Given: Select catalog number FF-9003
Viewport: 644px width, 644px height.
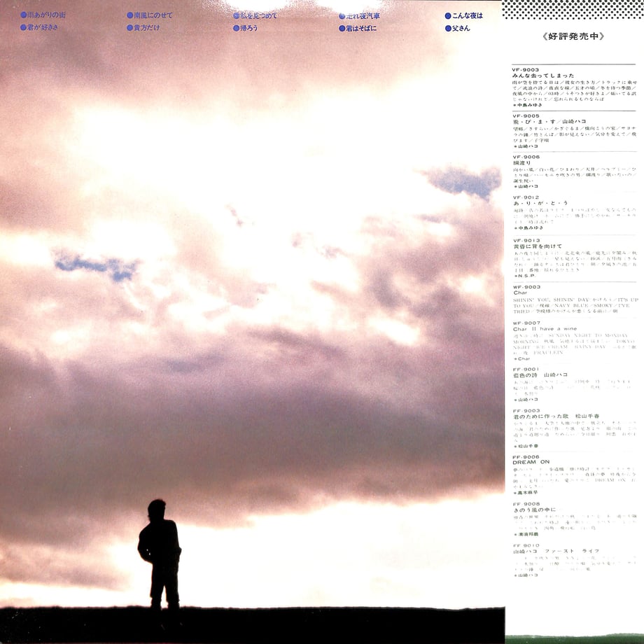Looking at the screenshot, I should point(526,411).
